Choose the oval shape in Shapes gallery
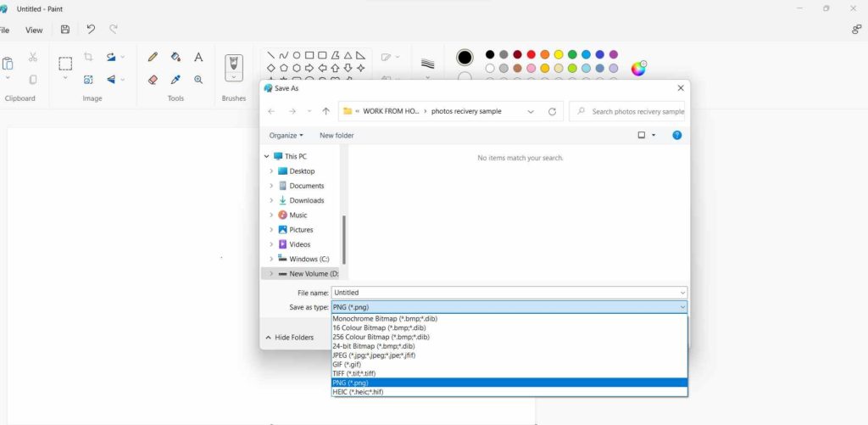 [296, 55]
